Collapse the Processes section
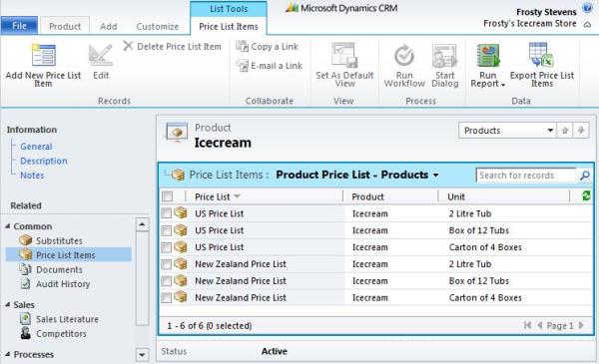This screenshot has height=364, width=599. [x=8, y=354]
